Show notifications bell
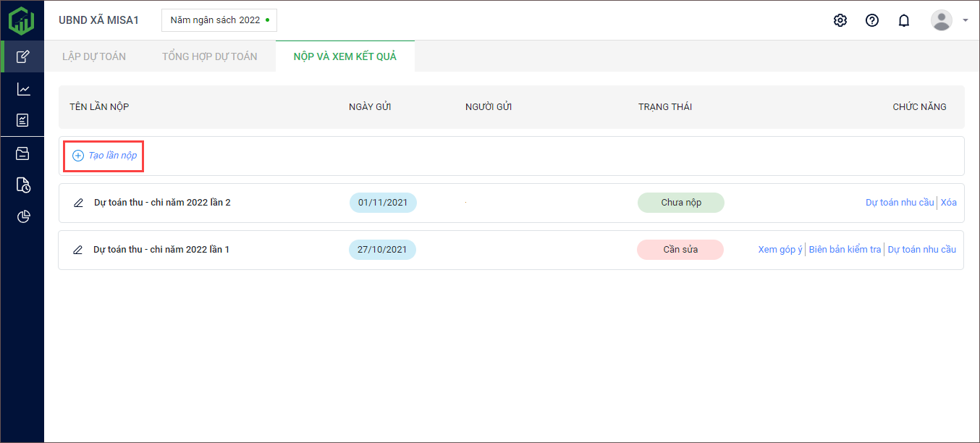980x443 pixels. tap(904, 20)
